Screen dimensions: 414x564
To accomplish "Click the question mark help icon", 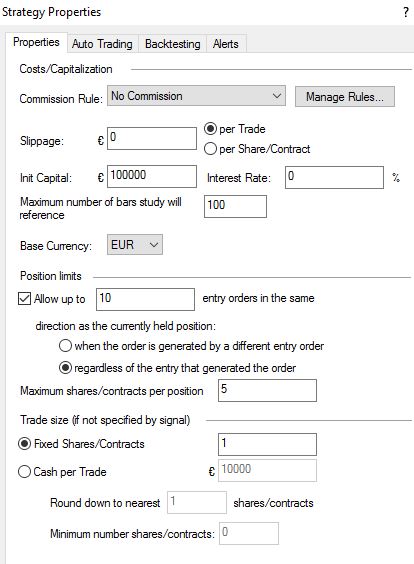I will tap(406, 12).
